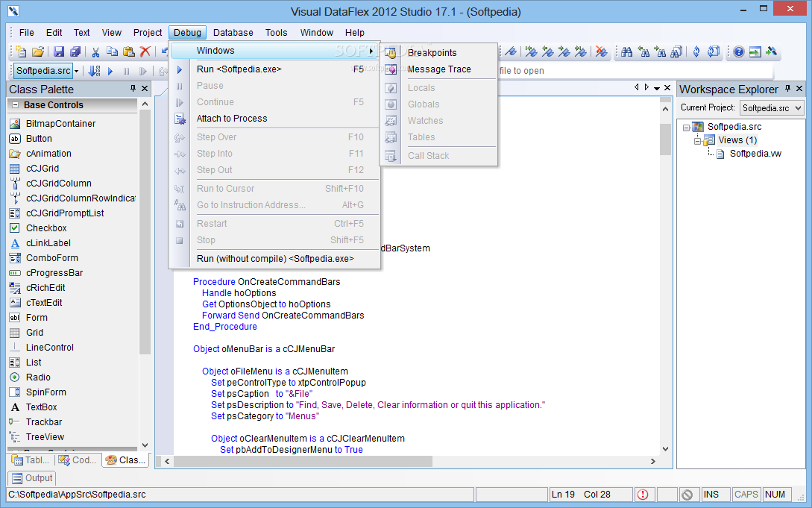Click the Replace arrows icon

[696, 51]
